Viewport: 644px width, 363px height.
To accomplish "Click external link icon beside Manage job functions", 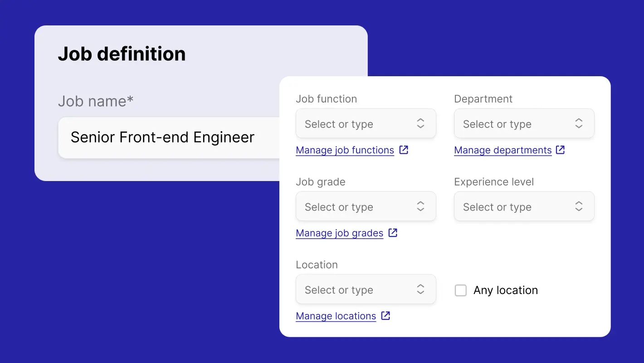I will [404, 150].
